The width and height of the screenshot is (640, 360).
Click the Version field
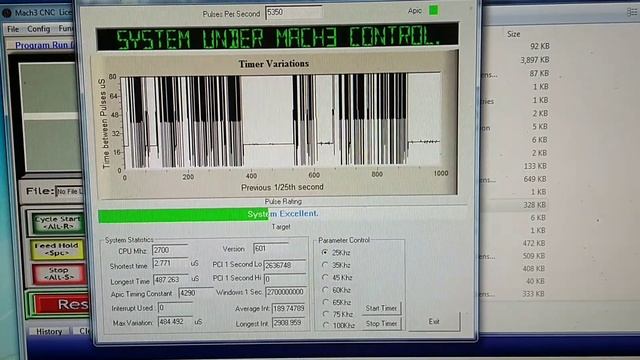[x=271, y=248]
